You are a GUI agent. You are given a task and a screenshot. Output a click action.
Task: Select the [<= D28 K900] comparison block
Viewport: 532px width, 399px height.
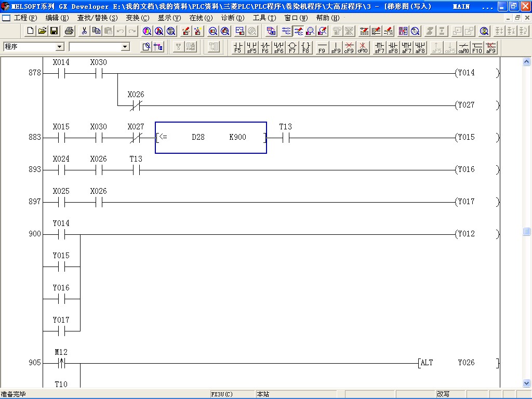point(211,137)
